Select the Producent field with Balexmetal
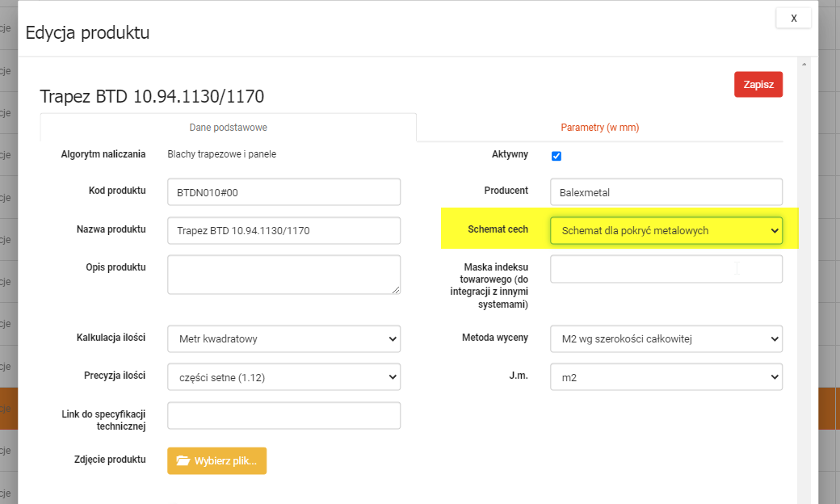 [666, 192]
